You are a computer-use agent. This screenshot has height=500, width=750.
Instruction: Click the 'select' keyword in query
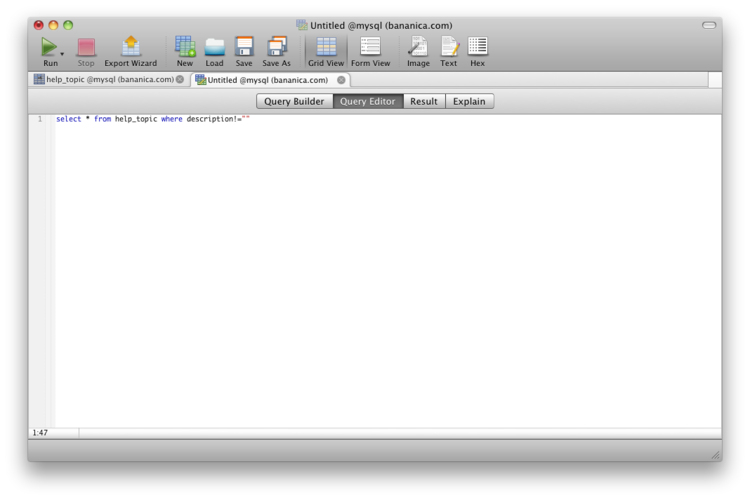[x=68, y=119]
